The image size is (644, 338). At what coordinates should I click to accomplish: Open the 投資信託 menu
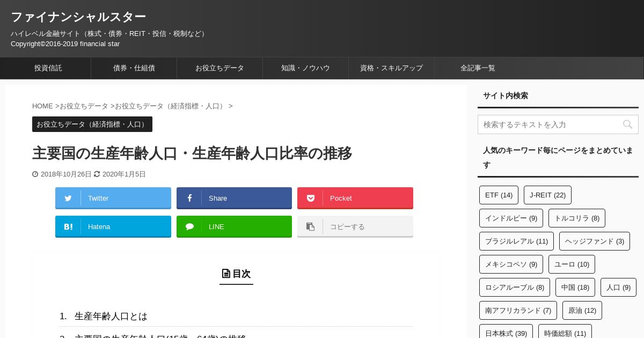(48, 68)
